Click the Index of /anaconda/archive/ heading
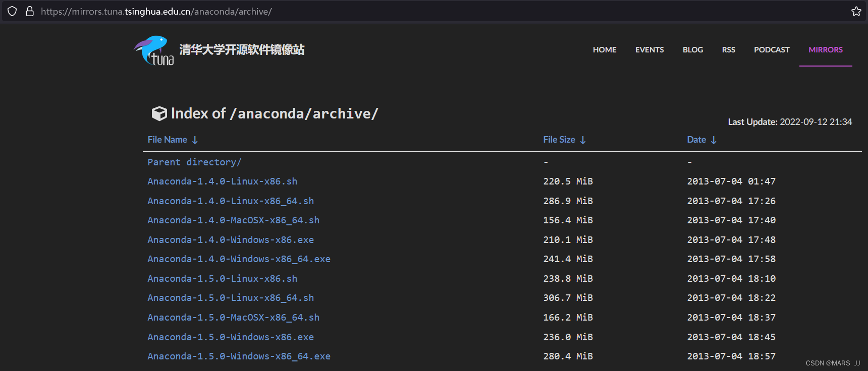Screen dimensions: 868x371 tap(275, 113)
